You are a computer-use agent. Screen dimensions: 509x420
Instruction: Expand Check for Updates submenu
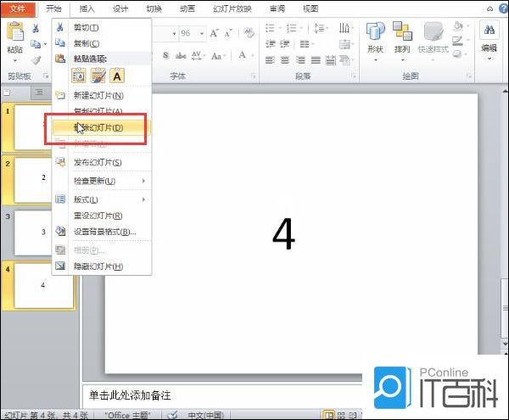[102, 181]
